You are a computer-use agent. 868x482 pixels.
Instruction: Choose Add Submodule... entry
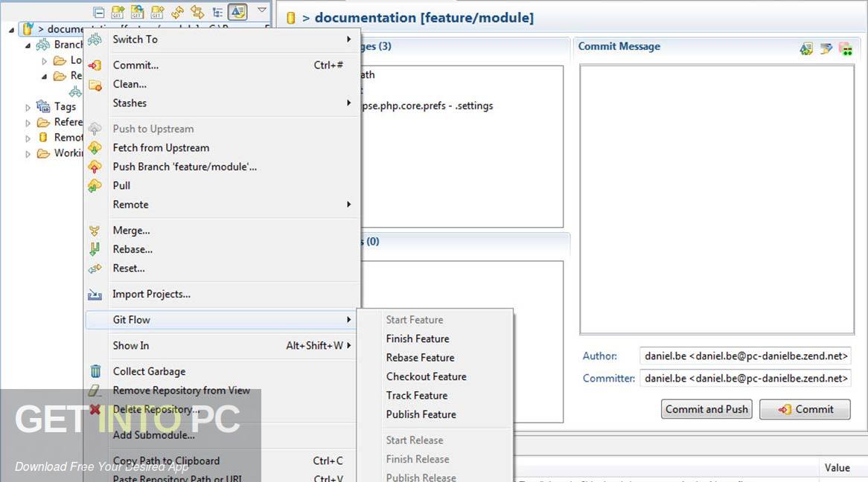(x=220, y=435)
